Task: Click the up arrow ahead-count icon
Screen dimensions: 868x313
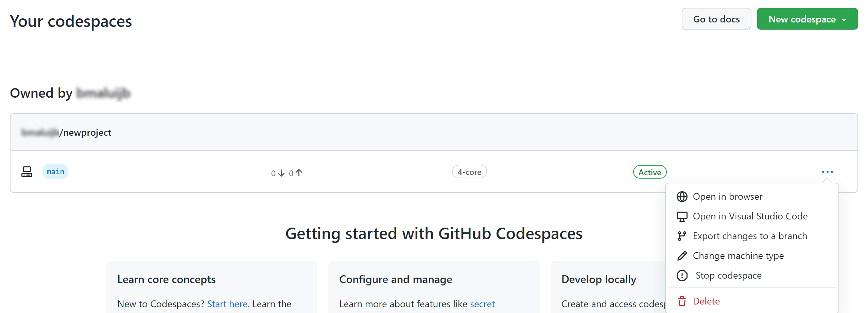Action: (x=299, y=173)
